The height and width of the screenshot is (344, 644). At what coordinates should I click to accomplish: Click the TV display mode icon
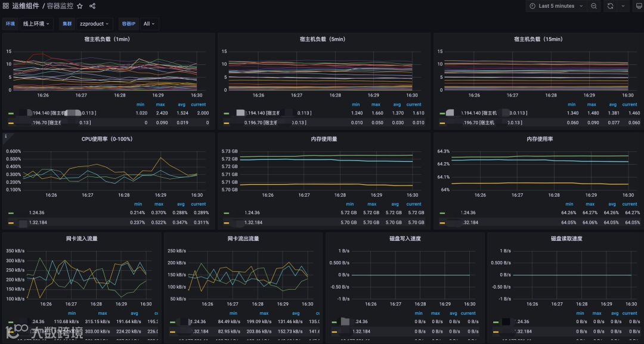tap(639, 6)
